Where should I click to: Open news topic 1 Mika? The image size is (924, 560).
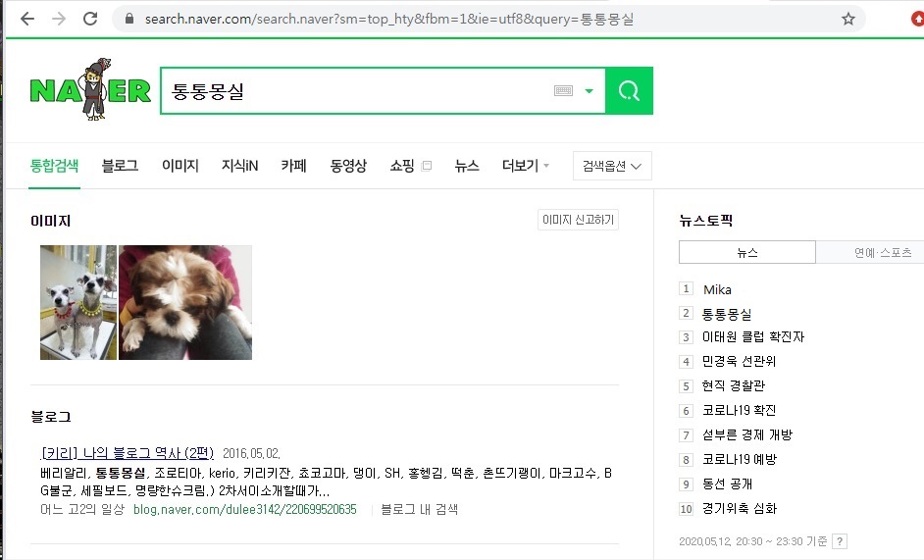tap(717, 289)
